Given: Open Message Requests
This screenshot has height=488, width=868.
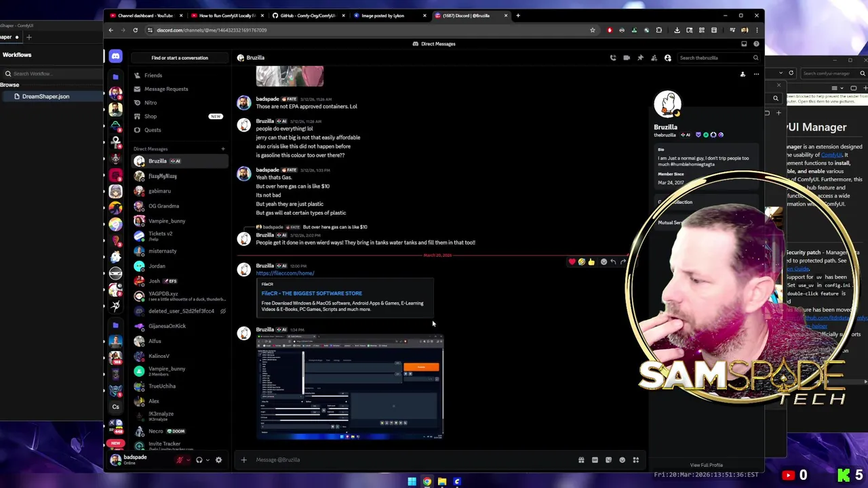Looking at the screenshot, I should (179, 89).
